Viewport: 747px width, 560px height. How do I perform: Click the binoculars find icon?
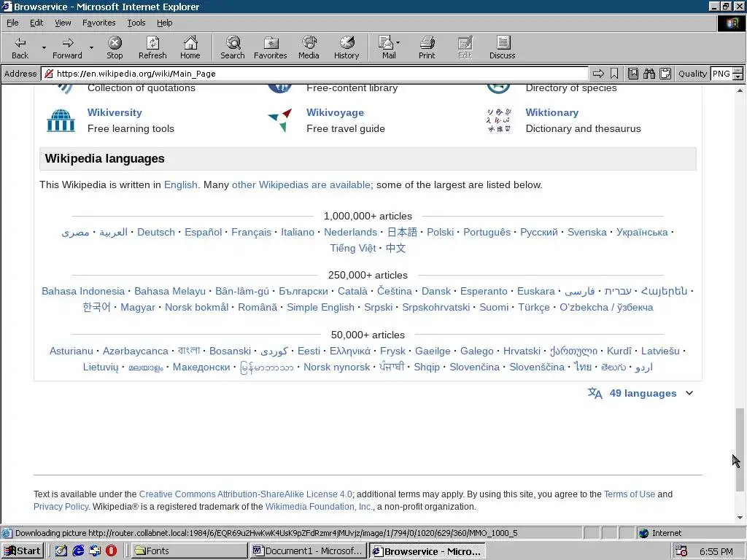649,74
